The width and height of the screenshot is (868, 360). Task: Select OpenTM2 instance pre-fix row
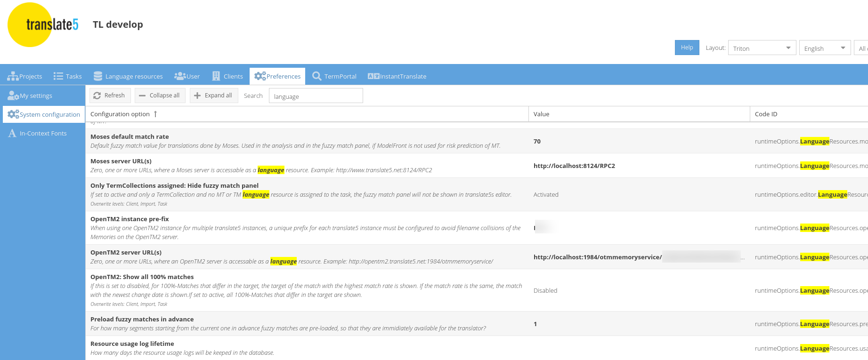(477, 228)
